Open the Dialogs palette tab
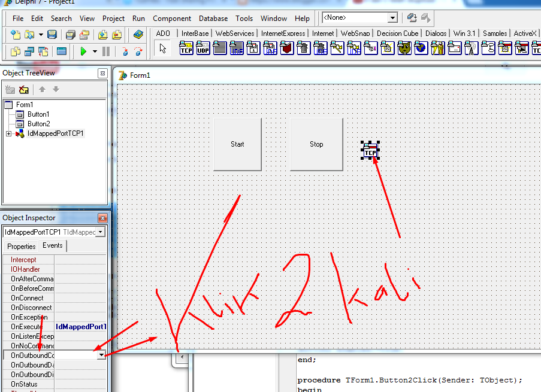The image size is (541, 392). [x=436, y=34]
